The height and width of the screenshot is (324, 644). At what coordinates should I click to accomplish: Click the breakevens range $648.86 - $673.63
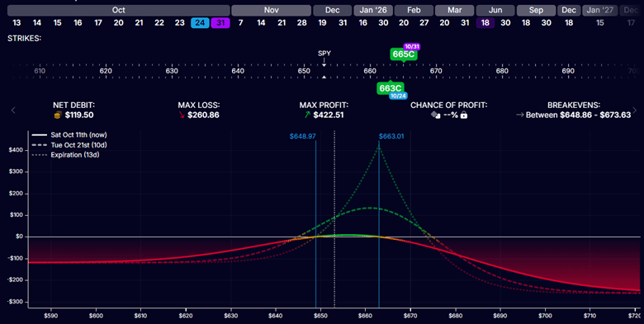[x=595, y=115]
